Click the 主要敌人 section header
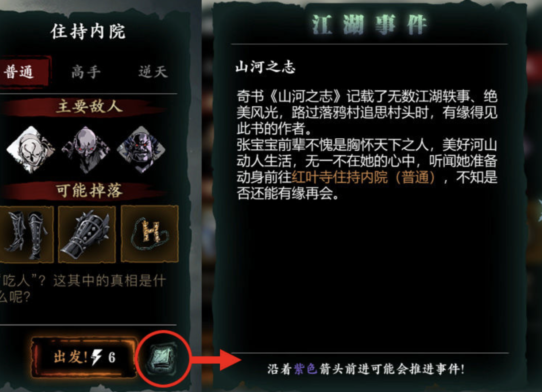The width and height of the screenshot is (542, 392). click(x=89, y=106)
